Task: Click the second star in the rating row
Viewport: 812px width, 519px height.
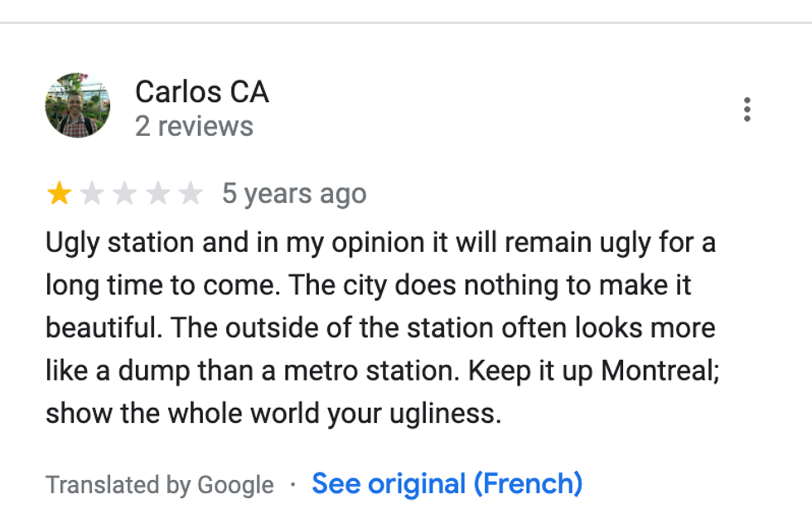Action: pyautogui.click(x=94, y=192)
